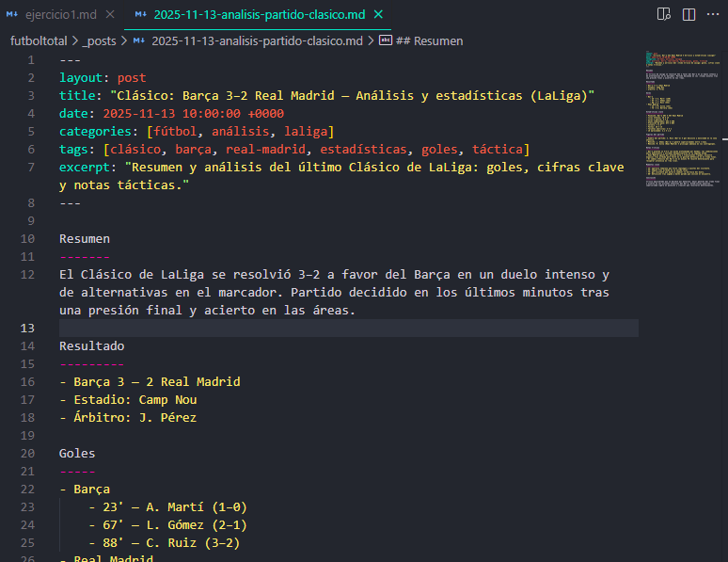728x562 pixels.
Task: Click the markdown file icon in breadcrumb
Action: (x=139, y=40)
